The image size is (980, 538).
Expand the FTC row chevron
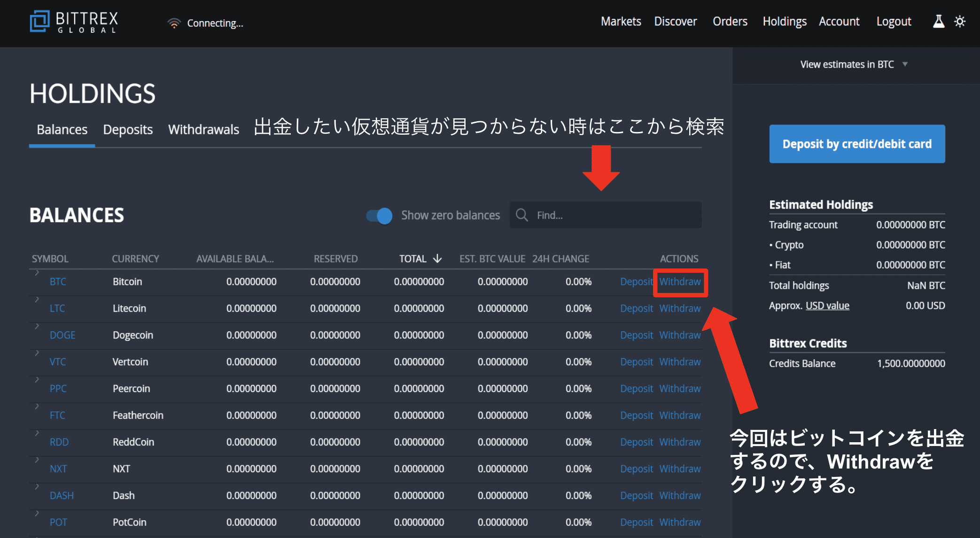37,407
